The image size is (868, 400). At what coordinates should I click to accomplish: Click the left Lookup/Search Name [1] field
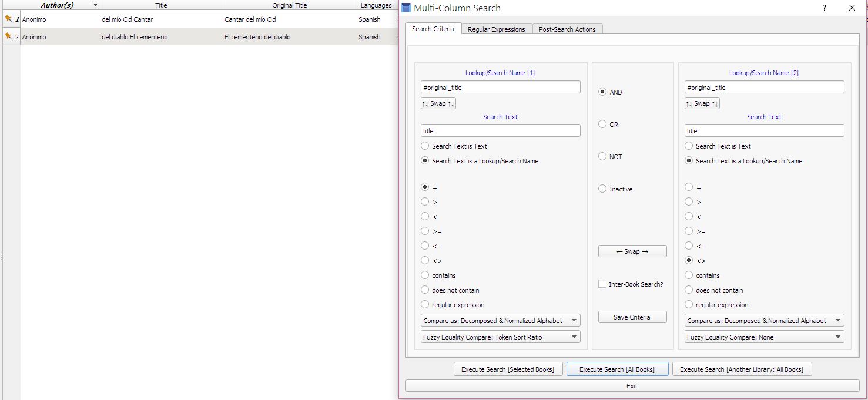pos(500,88)
